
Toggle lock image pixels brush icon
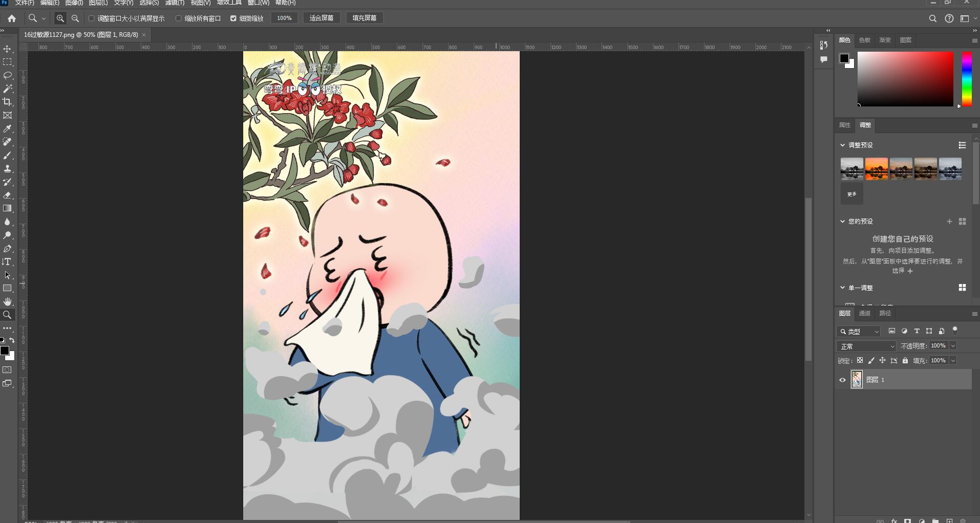(871, 361)
